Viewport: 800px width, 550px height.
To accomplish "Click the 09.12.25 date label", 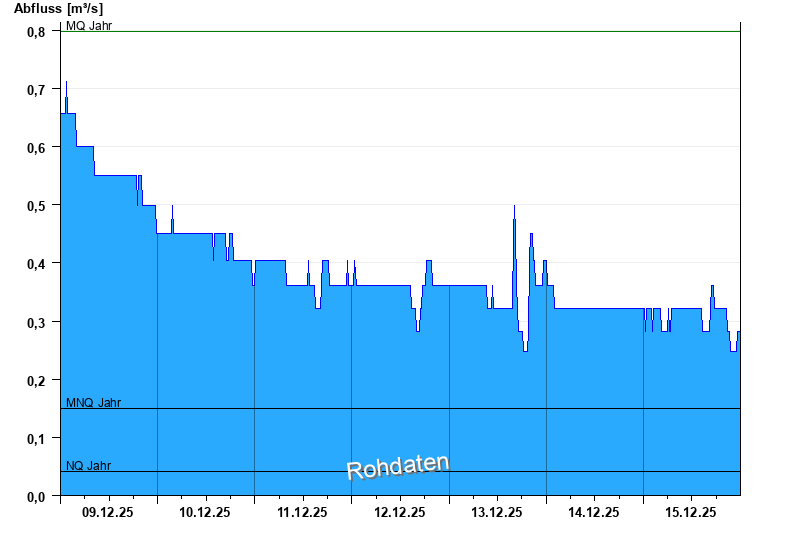I will (108, 512).
